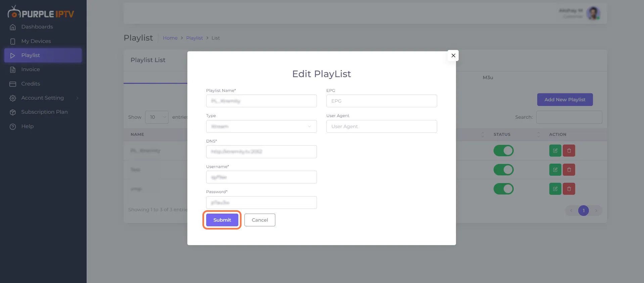
Task: Click the DNS input field
Action: [262, 152]
